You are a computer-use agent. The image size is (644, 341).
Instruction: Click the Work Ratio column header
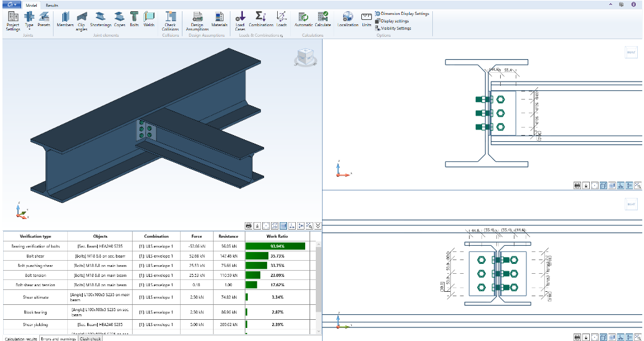(278, 236)
